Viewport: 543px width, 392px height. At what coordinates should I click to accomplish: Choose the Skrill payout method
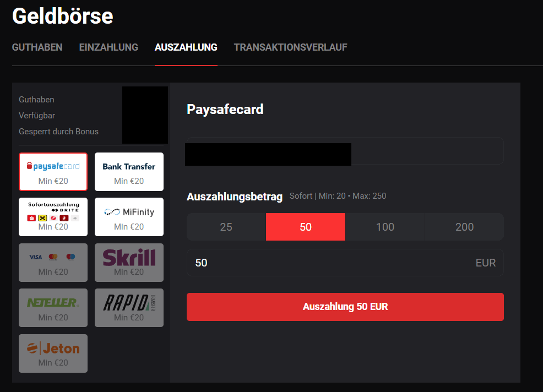coord(129,263)
